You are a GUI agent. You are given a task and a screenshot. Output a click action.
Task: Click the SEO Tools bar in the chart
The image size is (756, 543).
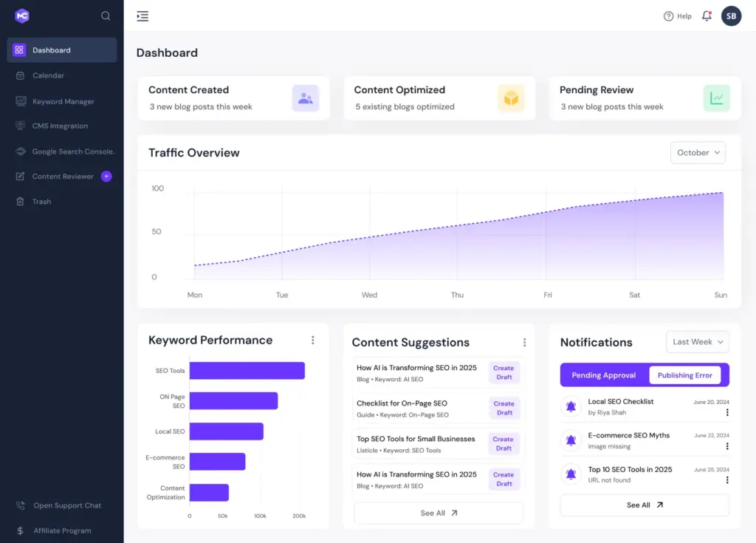[x=247, y=370]
